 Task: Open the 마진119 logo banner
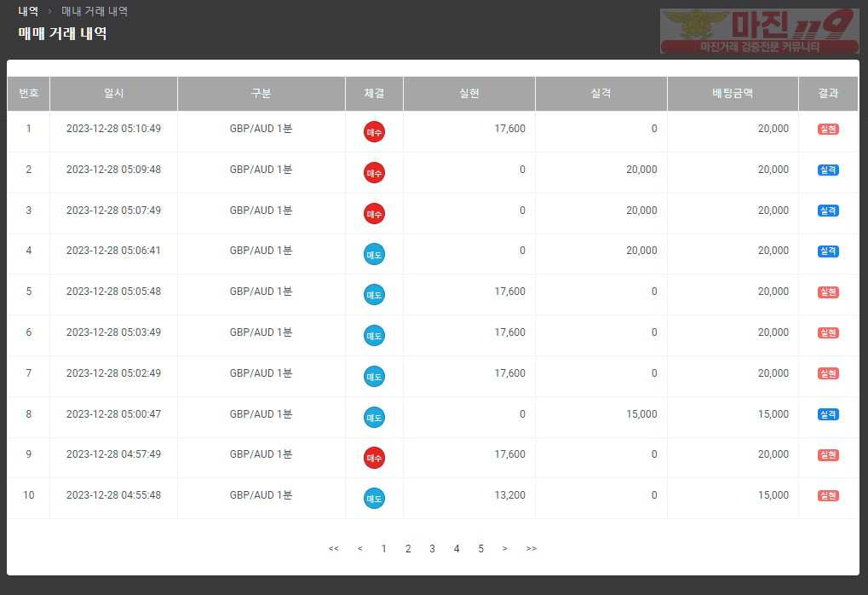click(x=760, y=31)
